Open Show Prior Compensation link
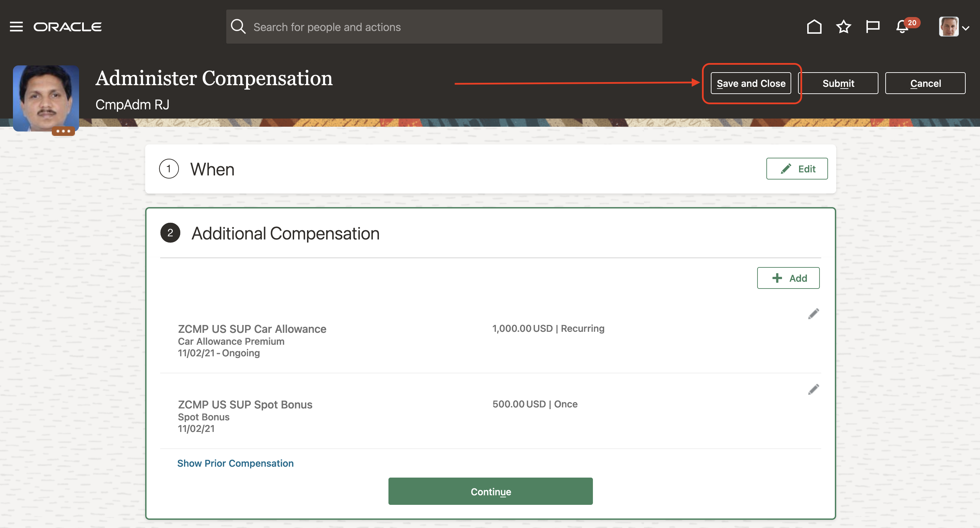 coord(235,463)
